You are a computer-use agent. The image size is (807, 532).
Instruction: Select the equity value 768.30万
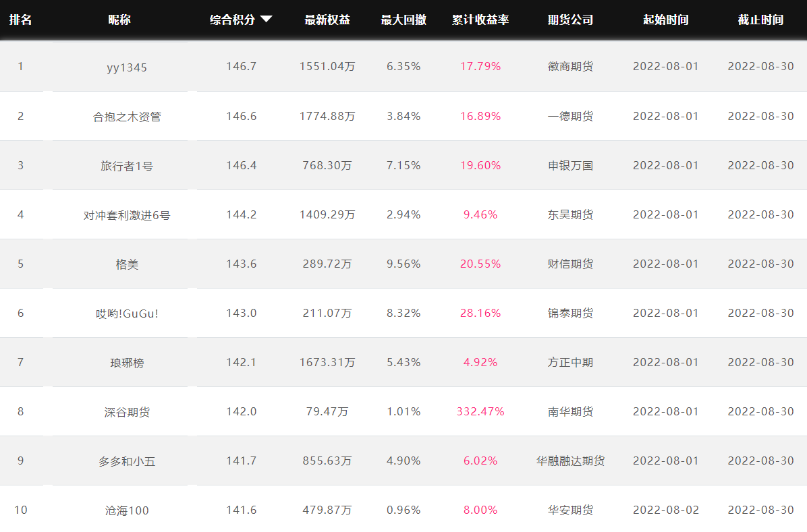pyautogui.click(x=327, y=166)
